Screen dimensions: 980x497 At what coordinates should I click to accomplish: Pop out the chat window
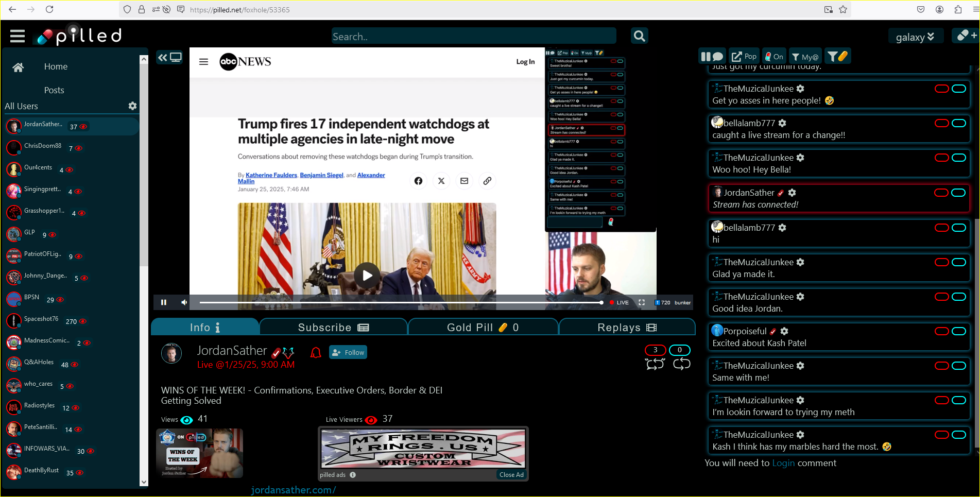tap(744, 56)
